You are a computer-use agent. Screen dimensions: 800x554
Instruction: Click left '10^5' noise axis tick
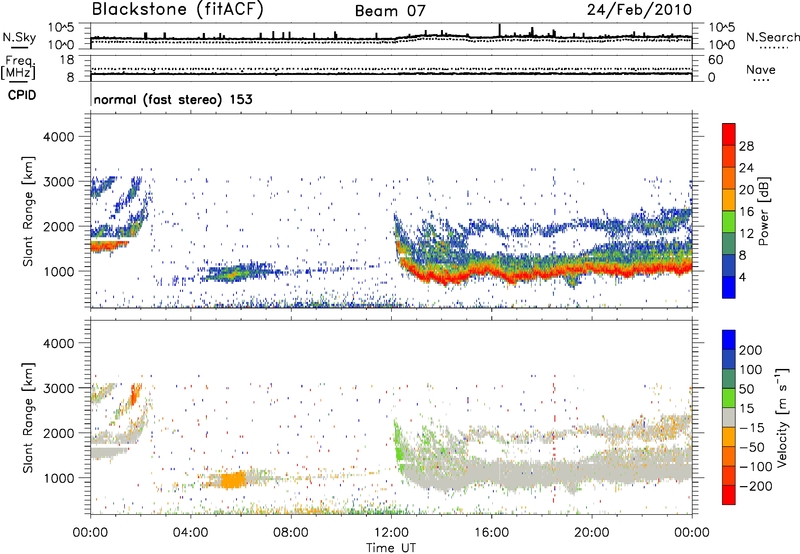point(62,27)
